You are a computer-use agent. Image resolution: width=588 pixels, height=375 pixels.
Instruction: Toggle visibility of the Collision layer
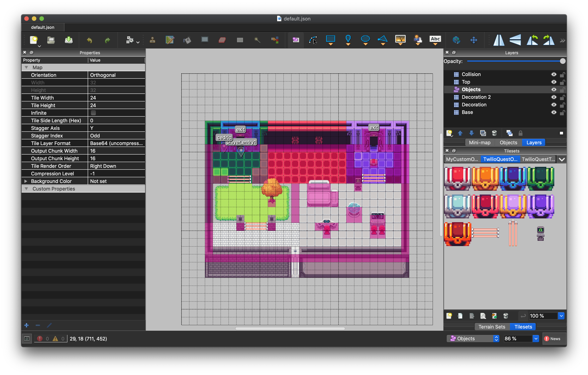554,74
